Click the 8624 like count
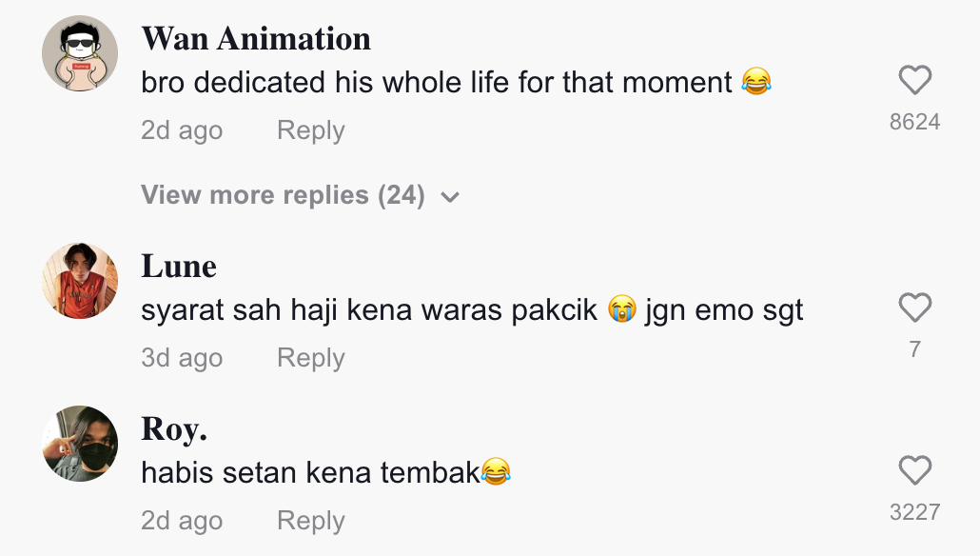980x556 pixels. [x=914, y=122]
